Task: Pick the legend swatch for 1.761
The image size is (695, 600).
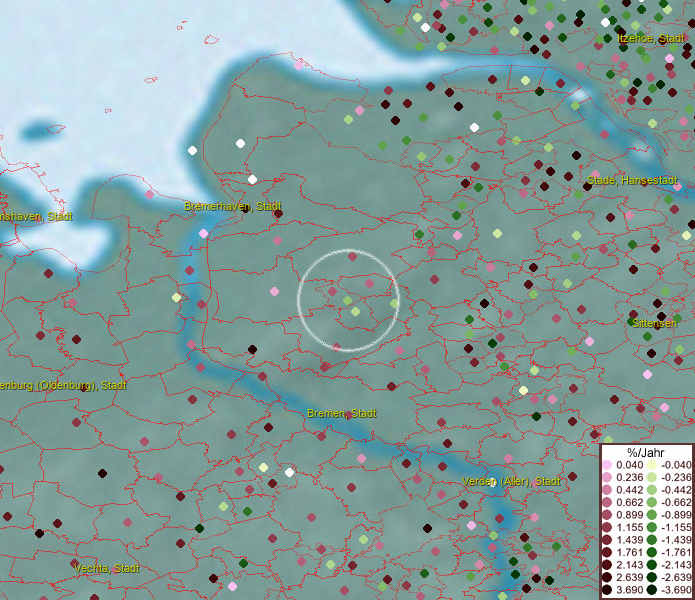Action: 607,553
